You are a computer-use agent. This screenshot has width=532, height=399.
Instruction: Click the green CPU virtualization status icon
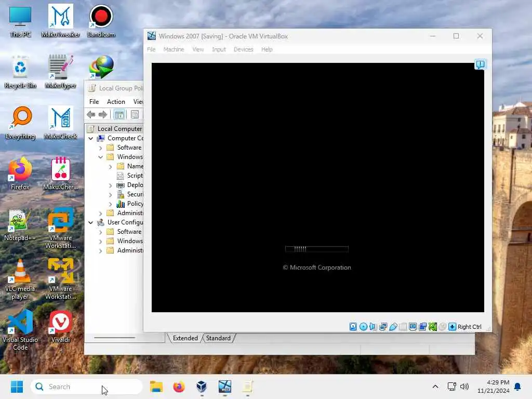click(x=433, y=327)
